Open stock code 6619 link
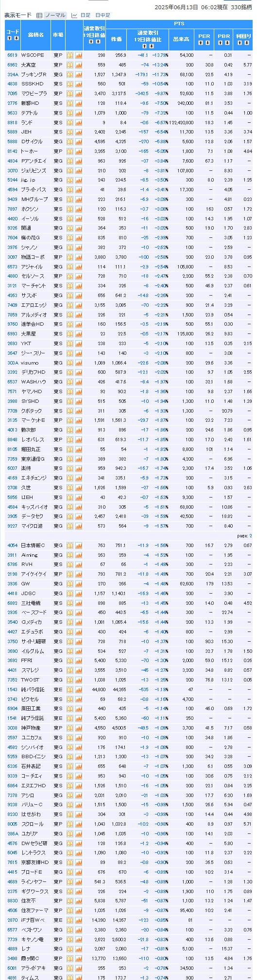This screenshot has height=980, width=257. (13, 55)
